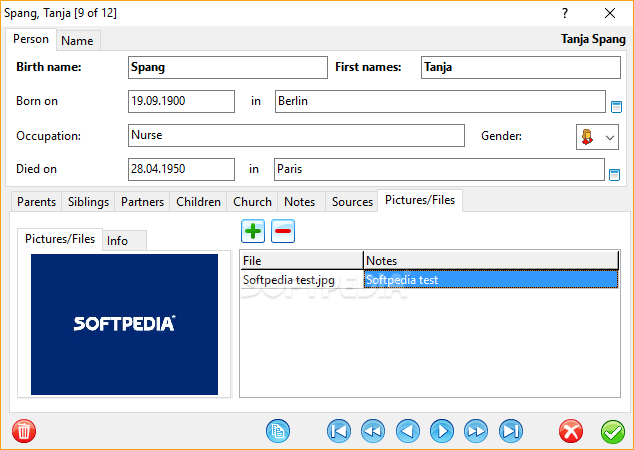Click the help question mark in title bar
The image size is (634, 450).
[x=565, y=13]
